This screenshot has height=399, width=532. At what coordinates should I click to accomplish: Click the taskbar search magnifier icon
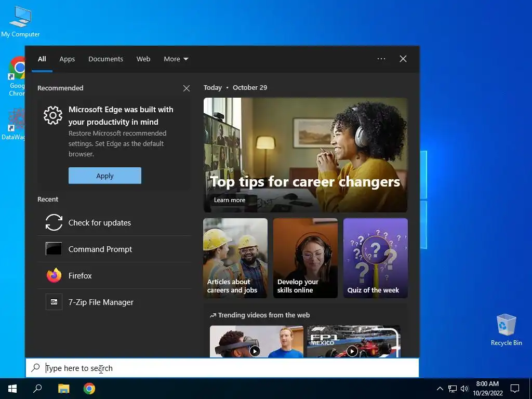[37, 389]
